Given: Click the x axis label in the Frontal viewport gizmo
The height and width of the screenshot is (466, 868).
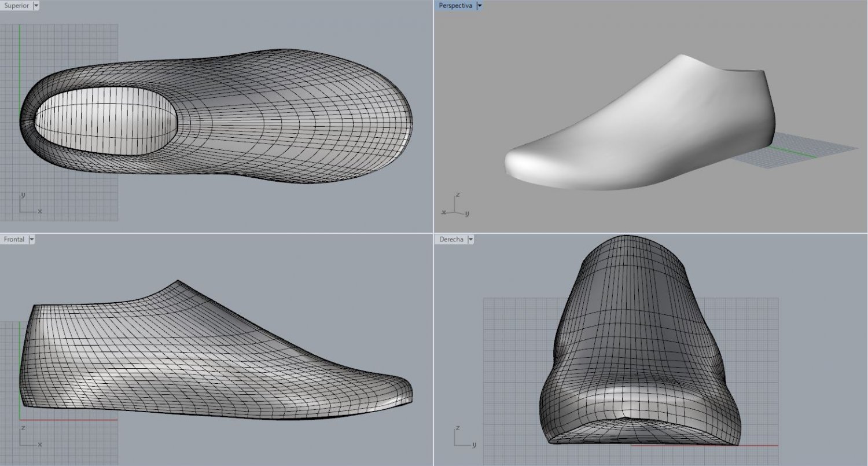Looking at the screenshot, I should [x=39, y=445].
